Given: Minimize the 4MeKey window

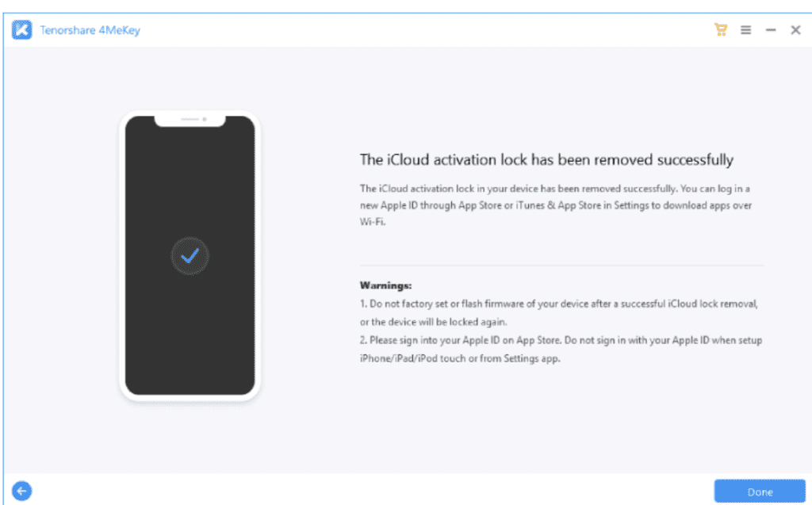Looking at the screenshot, I should (771, 30).
